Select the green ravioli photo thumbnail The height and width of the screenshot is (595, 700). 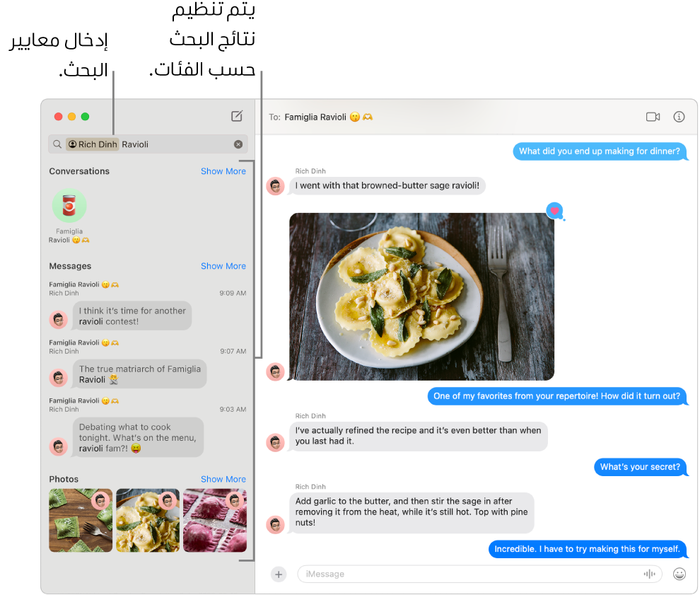pyautogui.click(x=81, y=520)
